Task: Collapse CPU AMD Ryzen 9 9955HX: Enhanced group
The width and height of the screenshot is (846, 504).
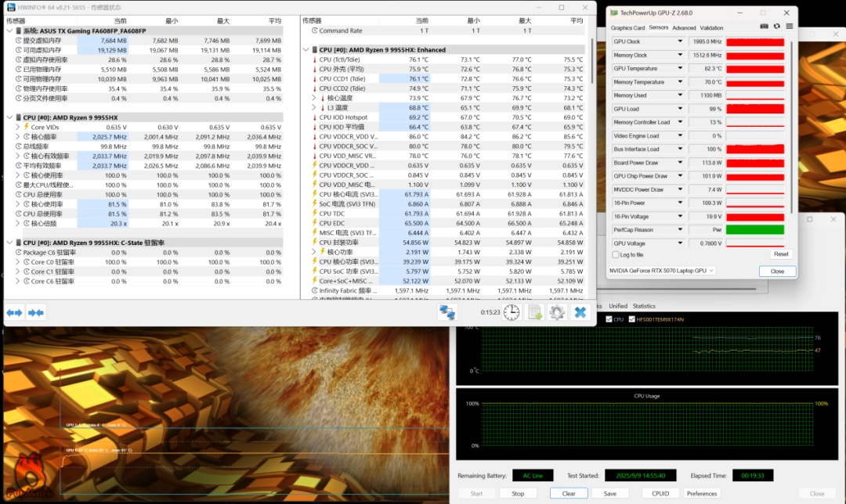Action: (x=306, y=49)
